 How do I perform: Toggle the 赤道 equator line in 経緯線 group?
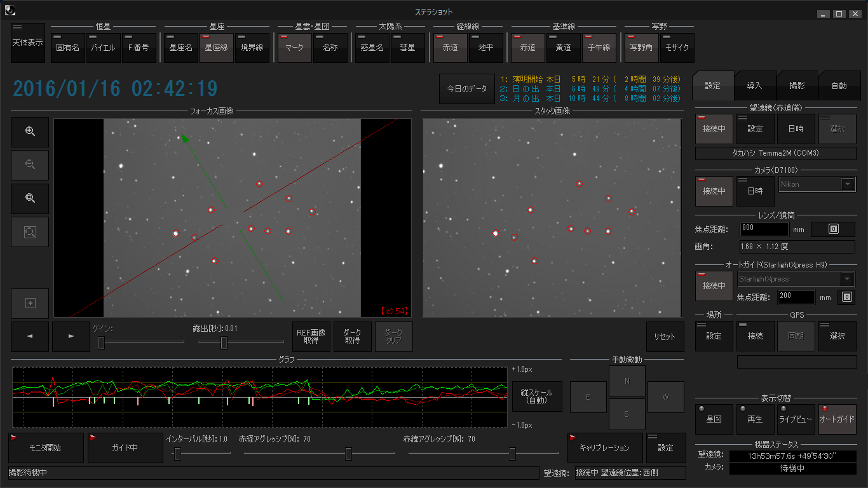pyautogui.click(x=450, y=48)
